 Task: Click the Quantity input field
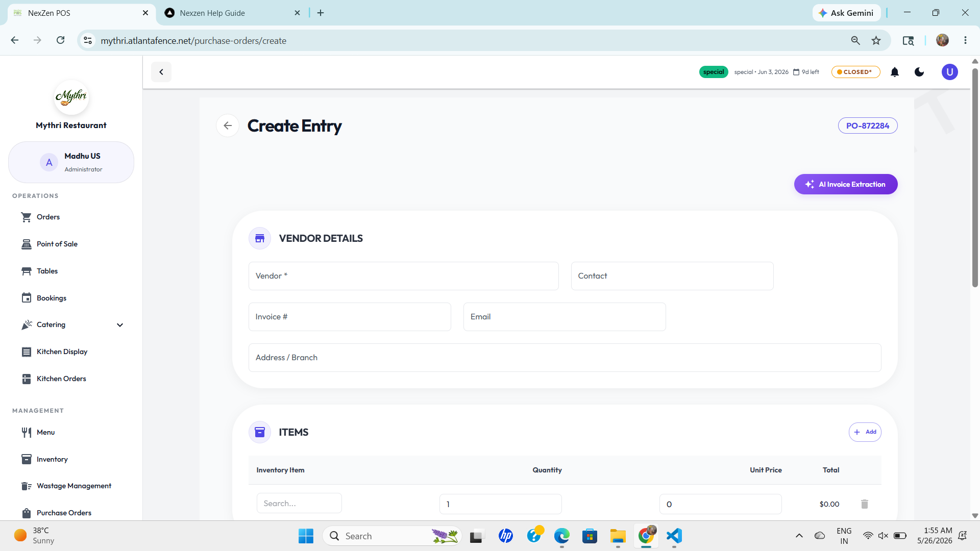[500, 504]
